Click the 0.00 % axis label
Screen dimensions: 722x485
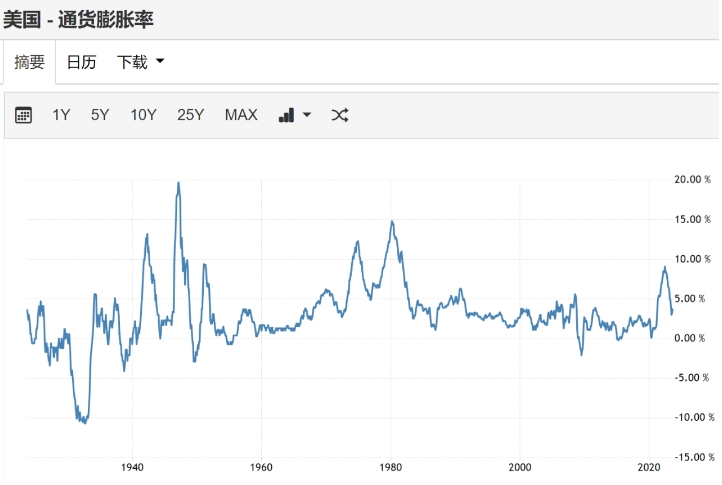pos(689,338)
